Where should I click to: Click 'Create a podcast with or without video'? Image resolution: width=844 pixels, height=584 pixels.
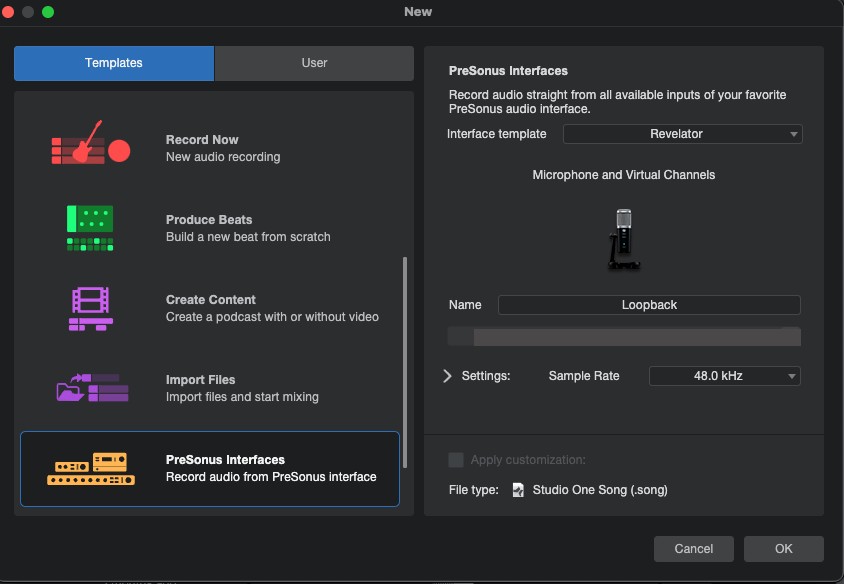point(272,317)
